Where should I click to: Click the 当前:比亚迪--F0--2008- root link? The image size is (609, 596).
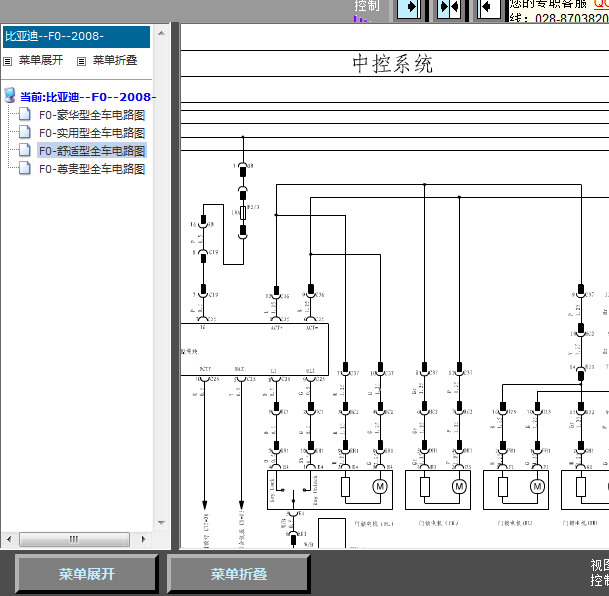(x=88, y=97)
